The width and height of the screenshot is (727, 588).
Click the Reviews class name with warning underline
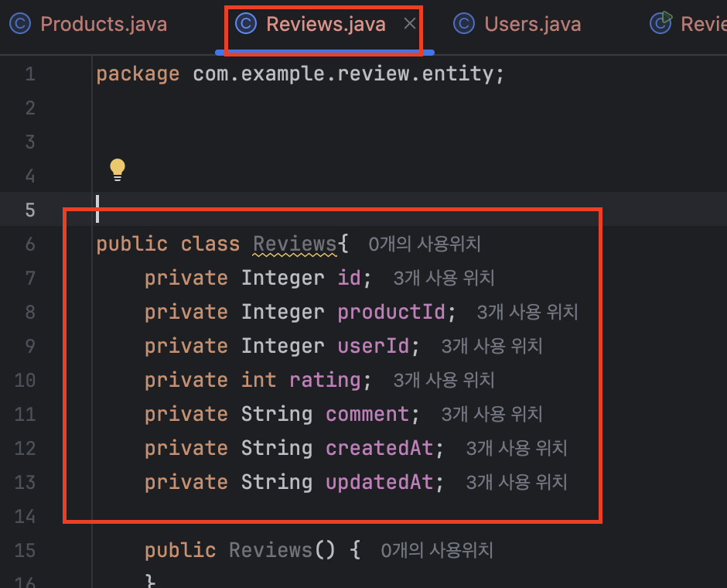click(x=295, y=244)
